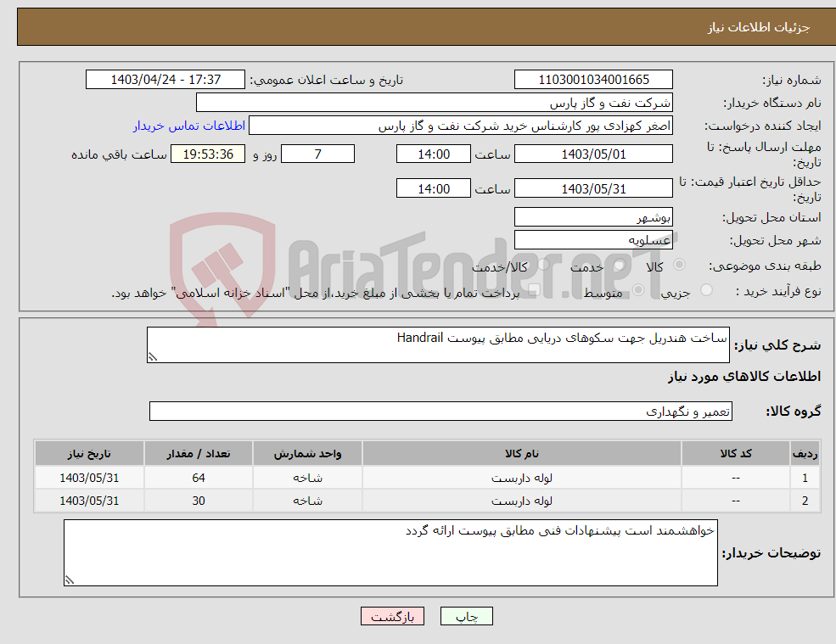The image size is (836, 644).
Task: Click the requester field اصغر کهزادی پور
Action: click(x=461, y=126)
